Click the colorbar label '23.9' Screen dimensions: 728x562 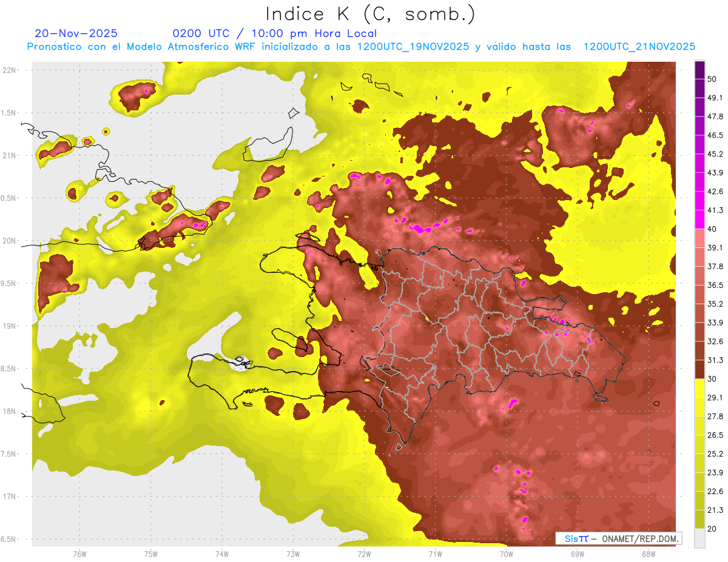(715, 473)
